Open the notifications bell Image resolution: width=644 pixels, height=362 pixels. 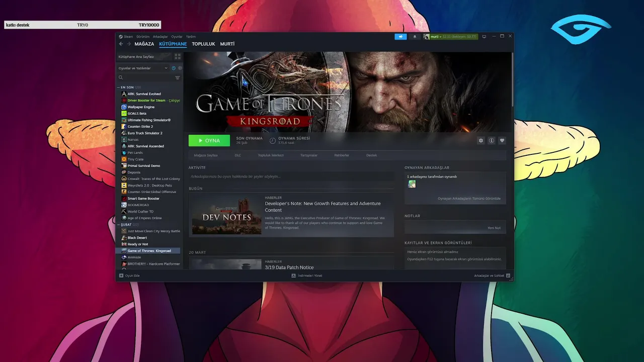point(415,37)
